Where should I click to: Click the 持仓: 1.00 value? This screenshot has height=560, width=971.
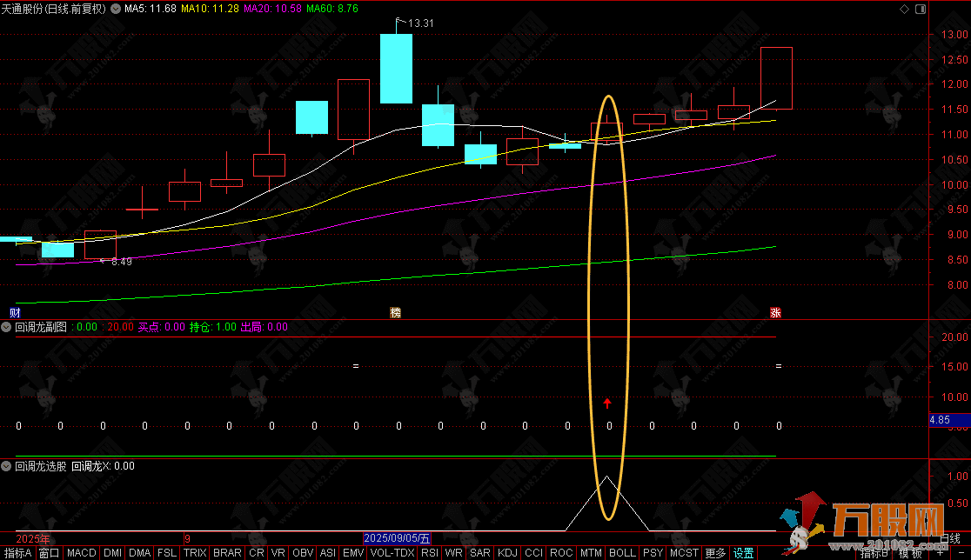[x=212, y=327]
